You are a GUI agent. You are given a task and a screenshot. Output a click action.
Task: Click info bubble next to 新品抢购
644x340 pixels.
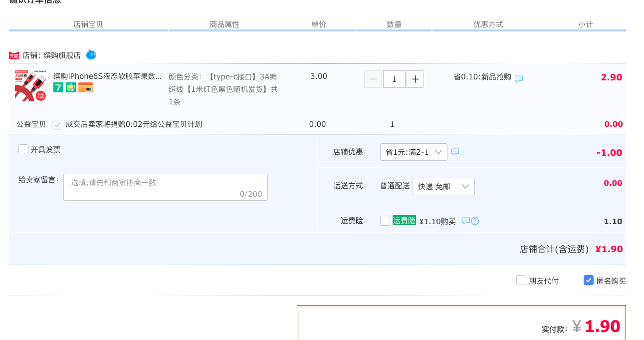(519, 79)
